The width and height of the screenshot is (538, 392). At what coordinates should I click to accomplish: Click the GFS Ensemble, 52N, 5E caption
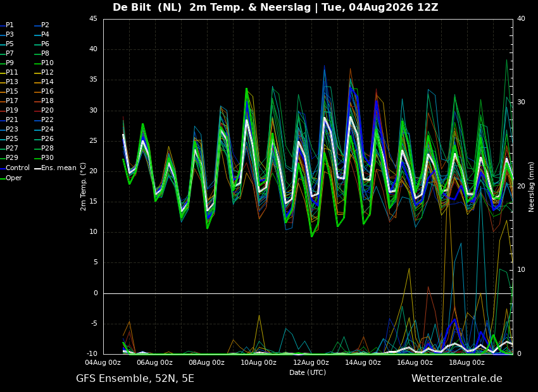135,379
